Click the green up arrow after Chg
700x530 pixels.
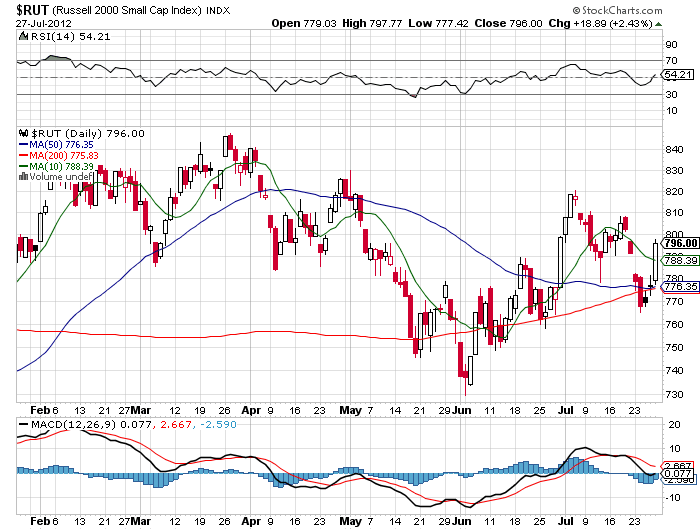[x=658, y=24]
